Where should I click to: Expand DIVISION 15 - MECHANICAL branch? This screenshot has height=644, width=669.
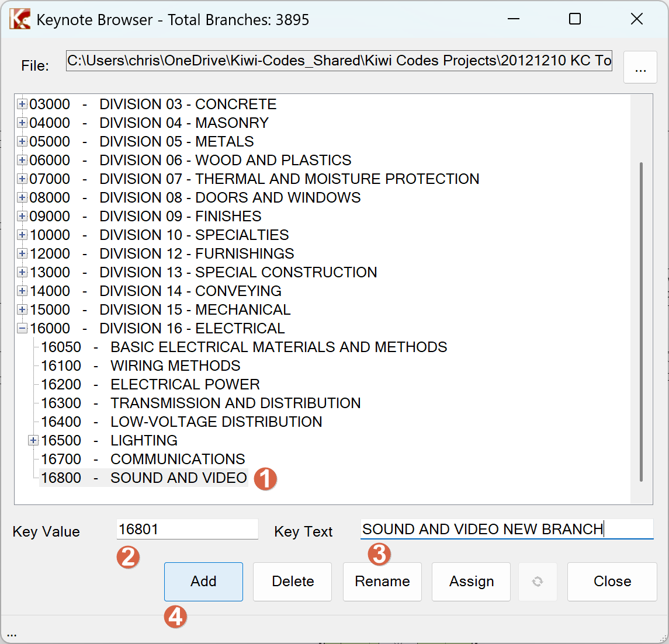tap(22, 309)
